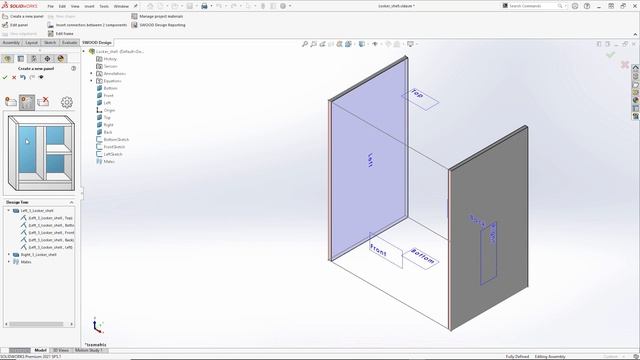Collapse the Design Tree section
The height and width of the screenshot is (360, 640).
[71, 202]
